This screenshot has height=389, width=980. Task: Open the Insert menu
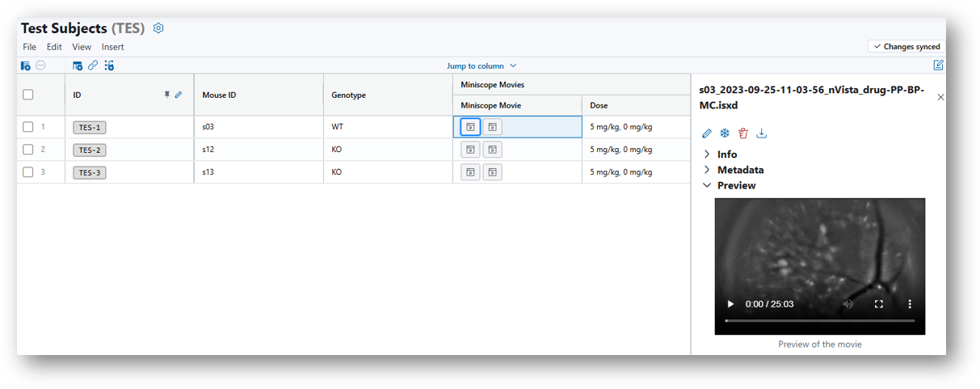click(x=112, y=47)
